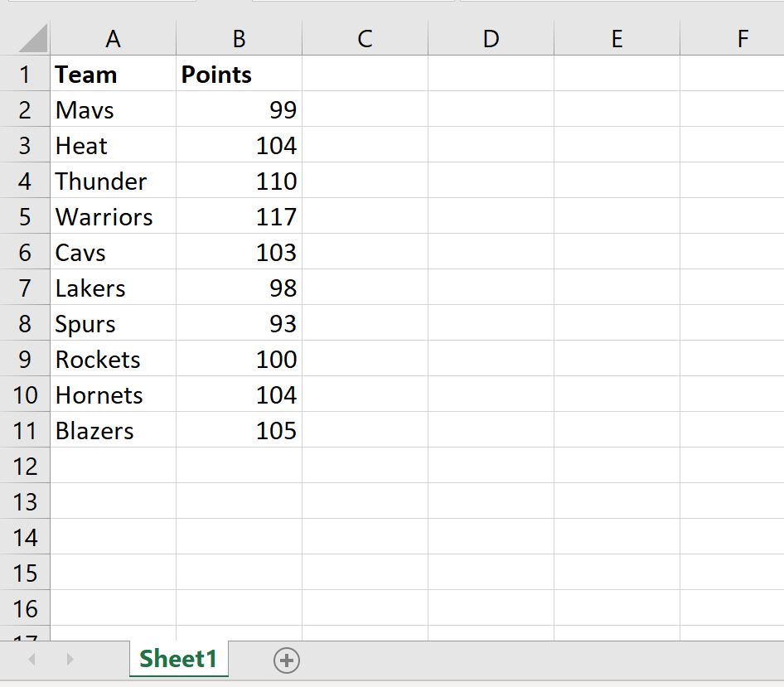Switch to the Sheet1 tab
This screenshot has height=687, width=784.
click(178, 659)
